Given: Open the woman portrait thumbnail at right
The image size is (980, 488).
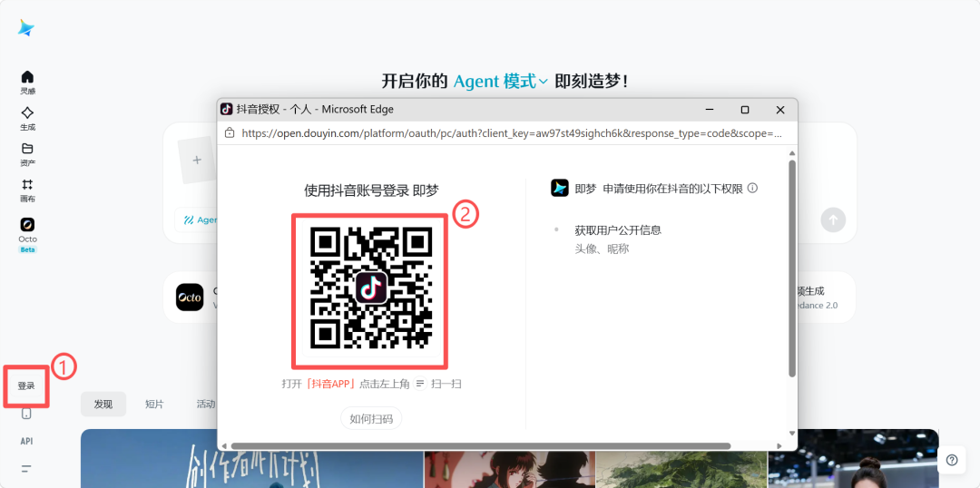Looking at the screenshot, I should click(x=853, y=459).
